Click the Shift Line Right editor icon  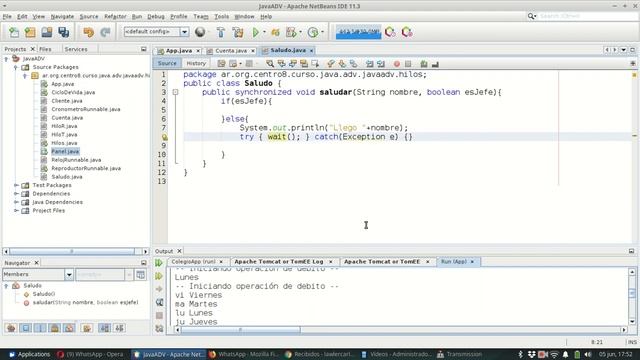tap(381, 64)
